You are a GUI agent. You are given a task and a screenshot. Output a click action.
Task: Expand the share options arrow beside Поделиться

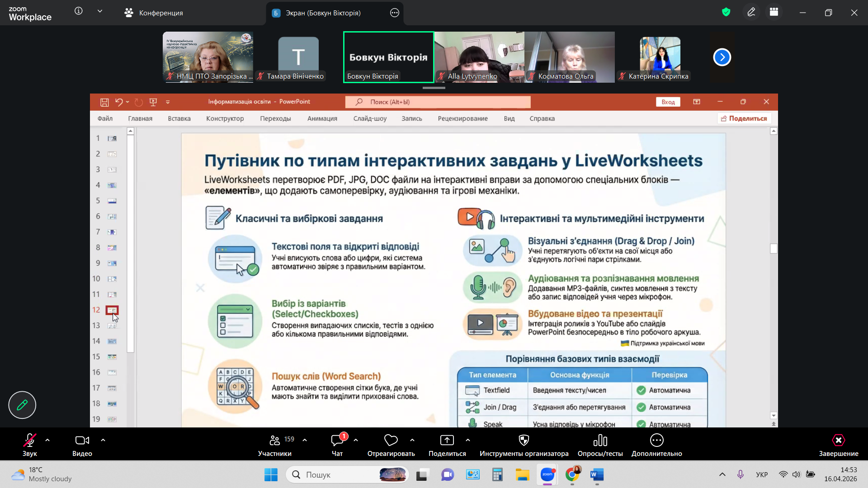pos(468,440)
